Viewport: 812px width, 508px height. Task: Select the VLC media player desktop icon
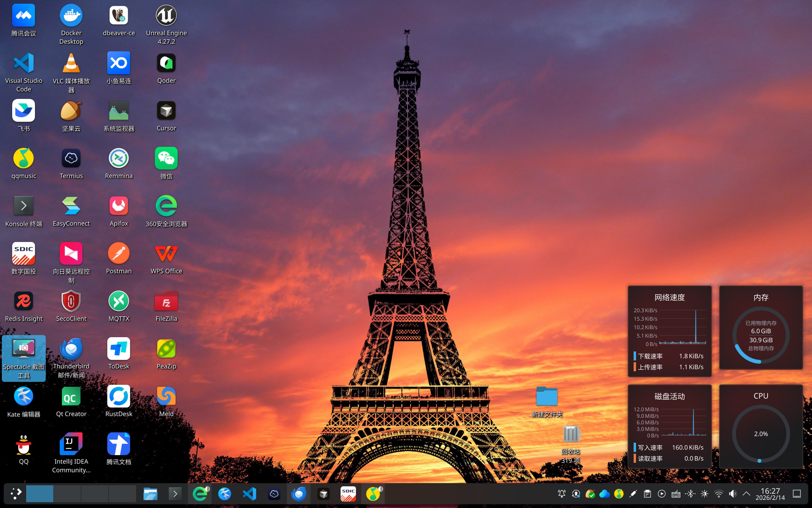point(71,72)
